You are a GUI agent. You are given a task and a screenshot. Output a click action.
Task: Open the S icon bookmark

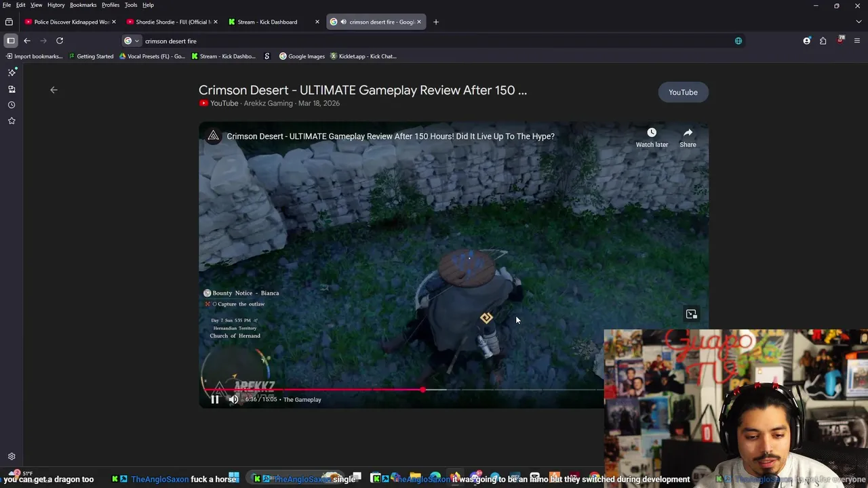(267, 56)
